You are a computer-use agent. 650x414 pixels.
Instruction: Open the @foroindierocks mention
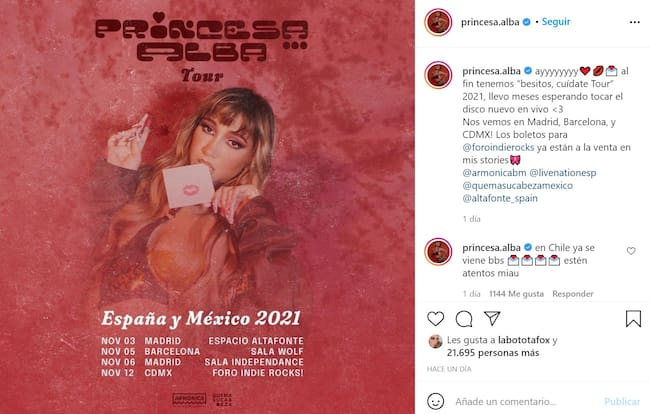498,147
